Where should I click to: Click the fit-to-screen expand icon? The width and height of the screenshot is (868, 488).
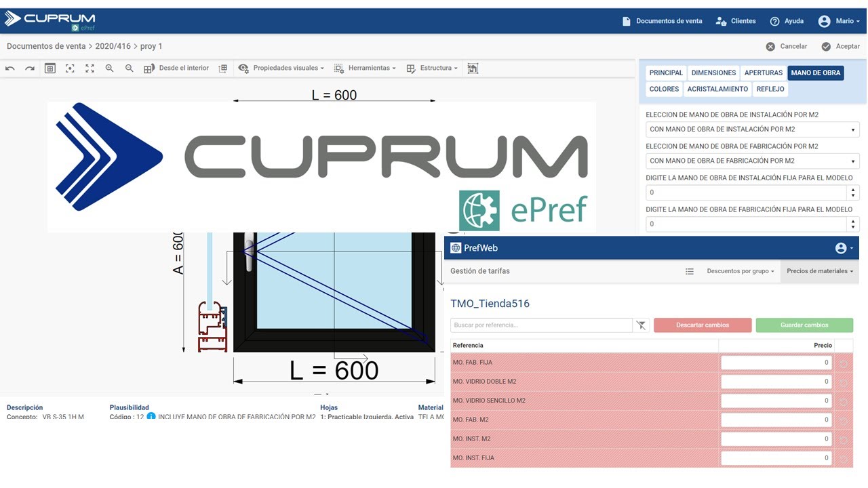click(90, 68)
